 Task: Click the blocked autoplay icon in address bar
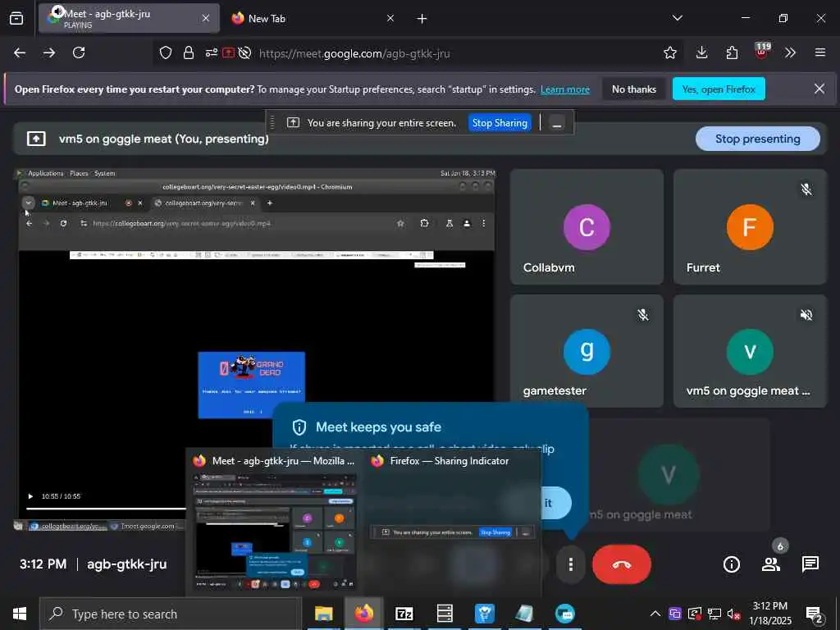[x=244, y=52]
